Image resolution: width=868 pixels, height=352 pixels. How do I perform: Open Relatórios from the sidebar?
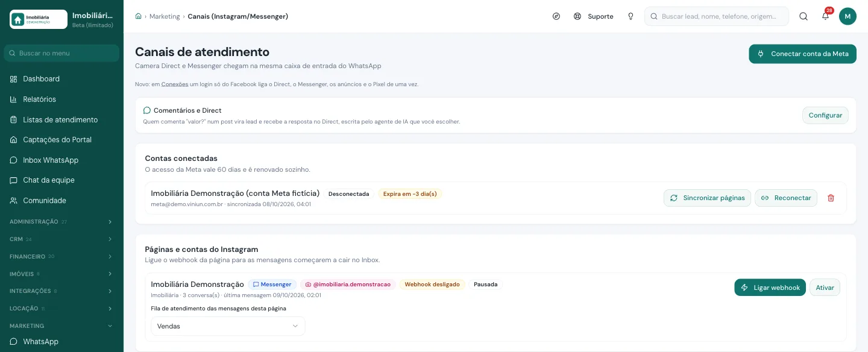[61, 99]
